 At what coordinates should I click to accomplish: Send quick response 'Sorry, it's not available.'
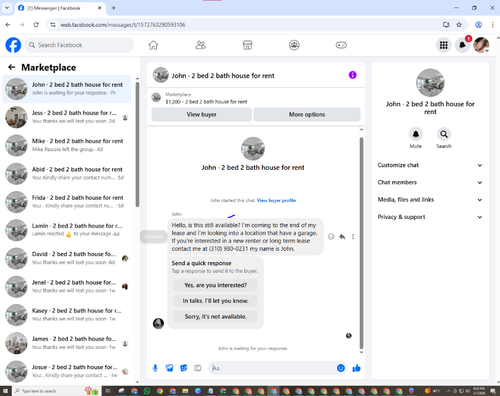click(216, 317)
